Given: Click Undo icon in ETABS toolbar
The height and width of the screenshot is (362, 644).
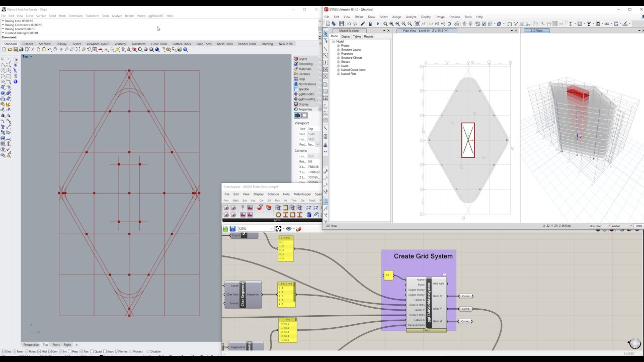Looking at the screenshot, I should (349, 24).
